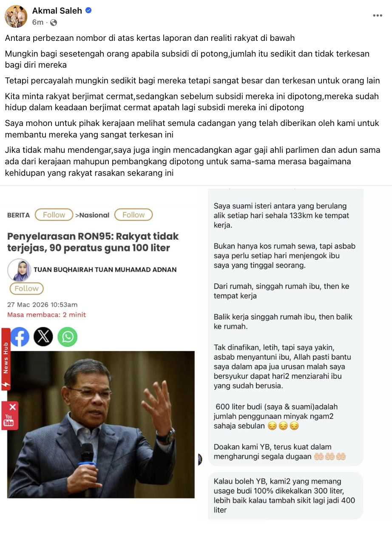Open the author's avatar photo

(x=19, y=270)
